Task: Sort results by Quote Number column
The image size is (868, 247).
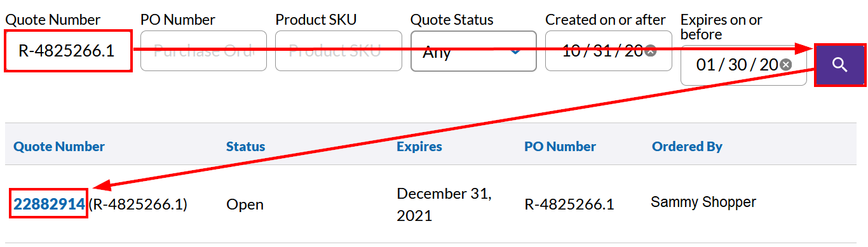Action: (x=59, y=147)
